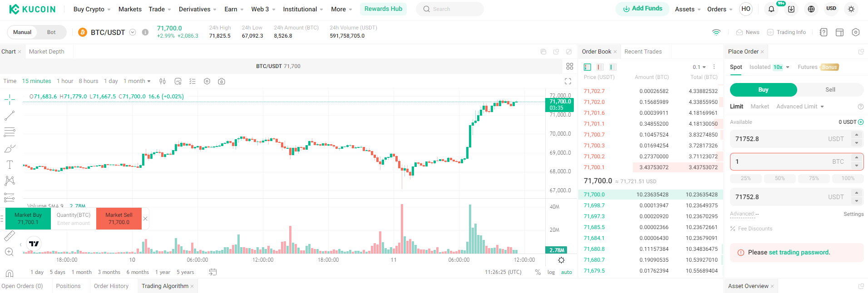
Task: Click the Market Buy 71,700.1 button
Action: pos(28,219)
